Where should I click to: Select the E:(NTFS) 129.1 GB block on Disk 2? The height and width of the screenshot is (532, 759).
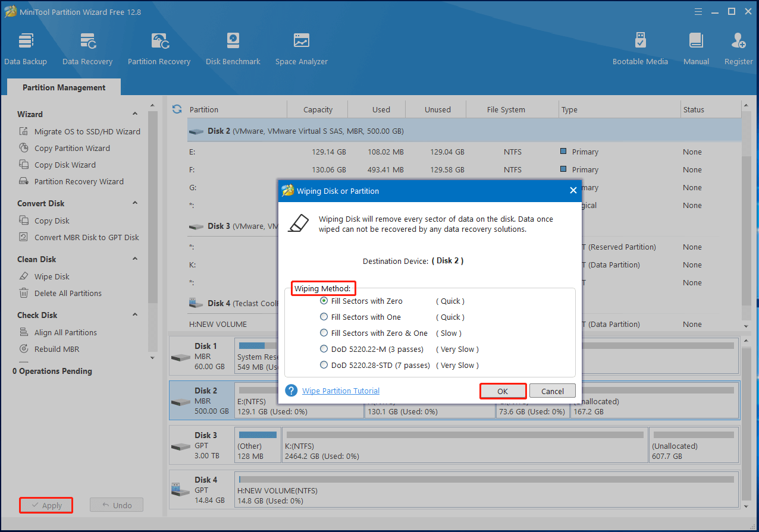pyautogui.click(x=299, y=400)
